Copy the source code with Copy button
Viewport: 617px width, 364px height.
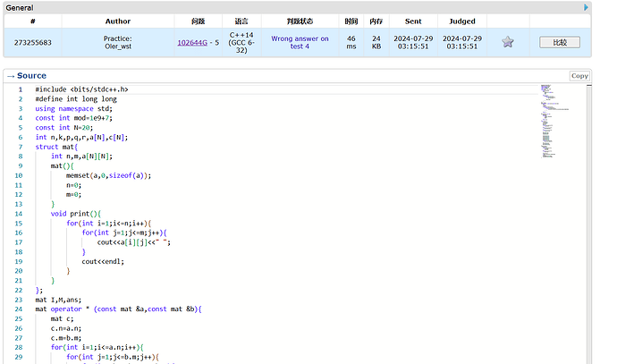(x=579, y=75)
